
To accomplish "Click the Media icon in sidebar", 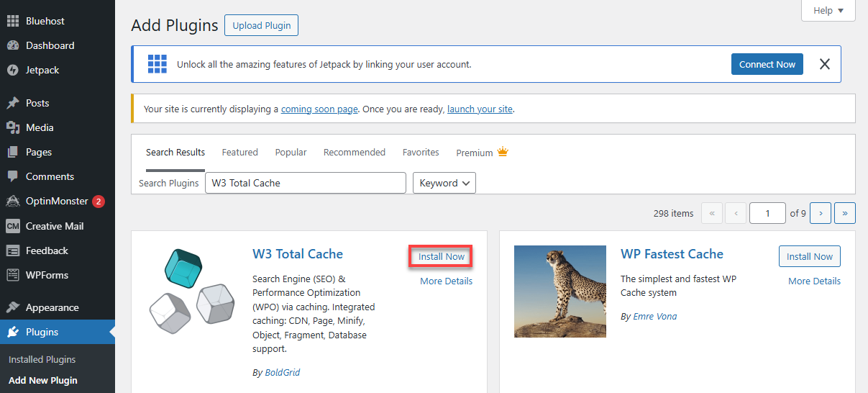I will [13, 127].
